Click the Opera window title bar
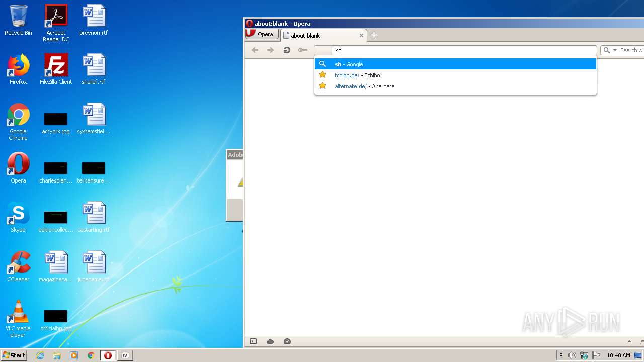The width and height of the screenshot is (644, 362). [444, 23]
